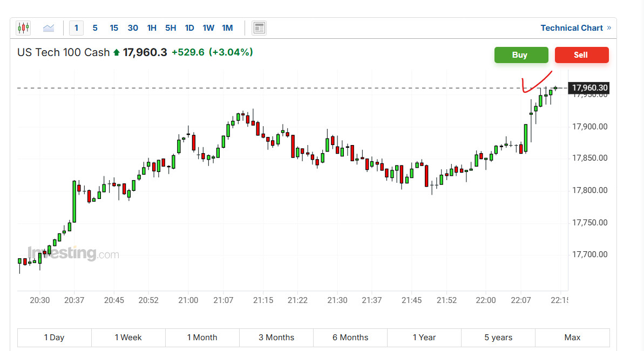Select the 1H interval
Image resolution: width=644 pixels, height=351 pixels.
[x=152, y=28]
